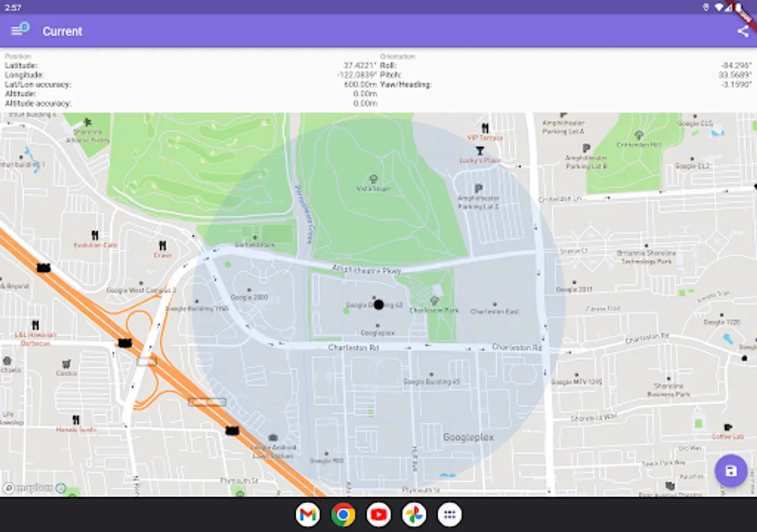Launch Chrome from the taskbar
The width and height of the screenshot is (757, 532).
pyautogui.click(x=343, y=515)
